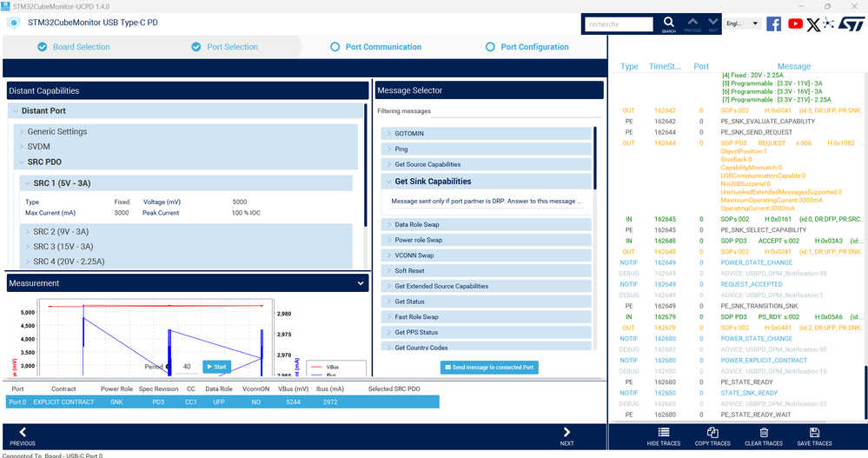Go to previous search result arrow
This screenshot has width=868, height=458.
coord(692,22)
